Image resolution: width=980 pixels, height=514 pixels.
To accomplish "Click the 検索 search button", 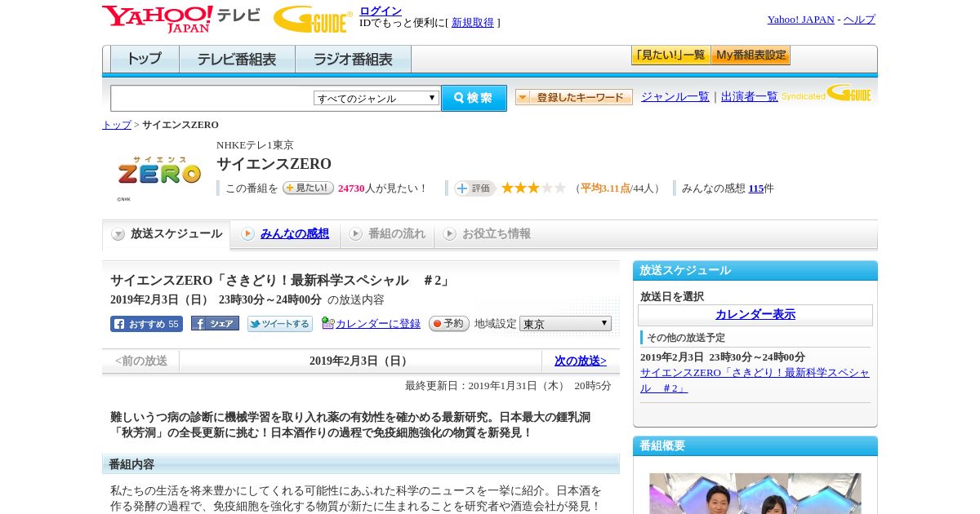I will [x=474, y=98].
